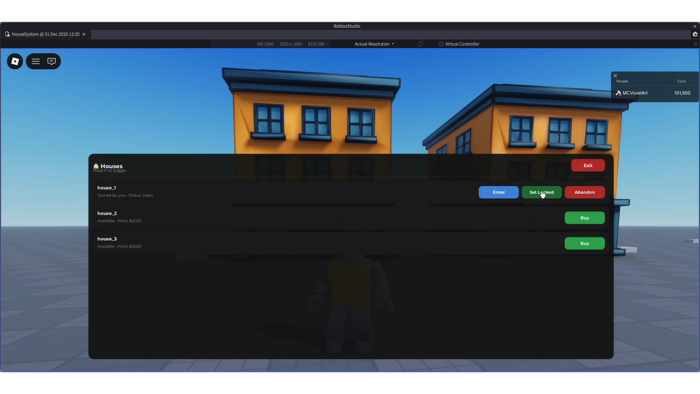Click the rotate icon beside Actual Resolution
Image resolution: width=700 pixels, height=394 pixels.
point(420,44)
